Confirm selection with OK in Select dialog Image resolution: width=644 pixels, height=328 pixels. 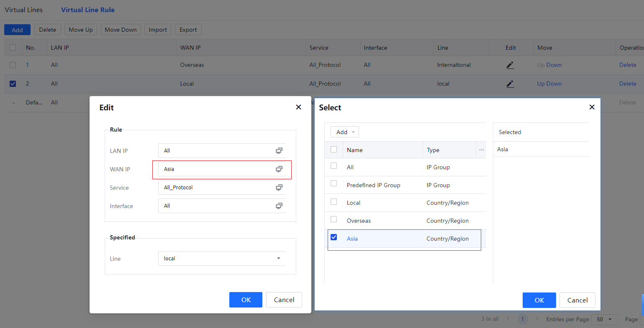pos(539,300)
